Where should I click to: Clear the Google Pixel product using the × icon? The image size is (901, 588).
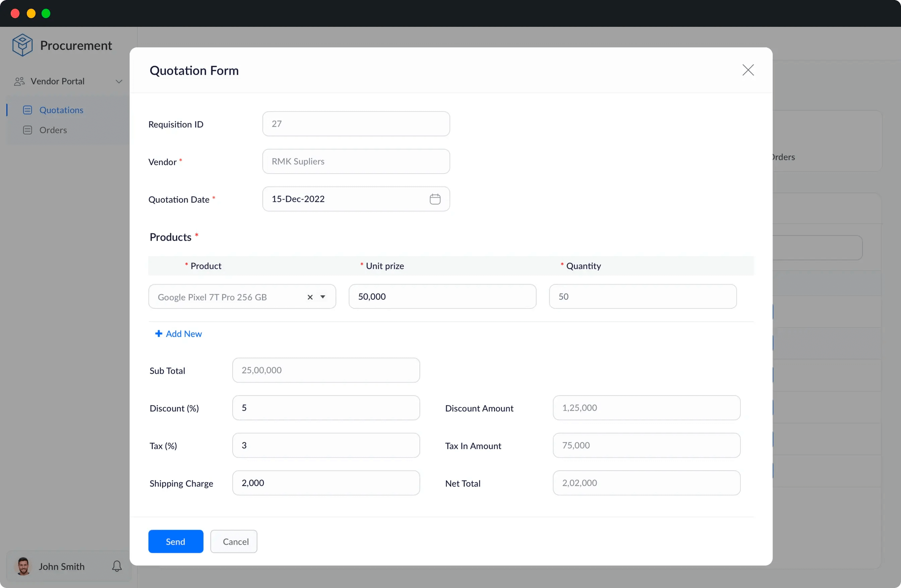pyautogui.click(x=310, y=297)
